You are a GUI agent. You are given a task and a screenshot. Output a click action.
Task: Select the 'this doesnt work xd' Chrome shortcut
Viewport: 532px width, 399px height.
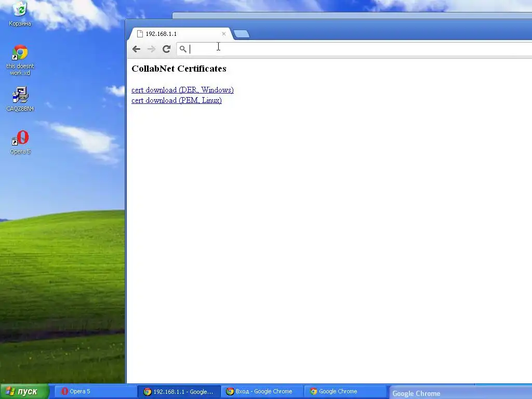click(x=20, y=60)
